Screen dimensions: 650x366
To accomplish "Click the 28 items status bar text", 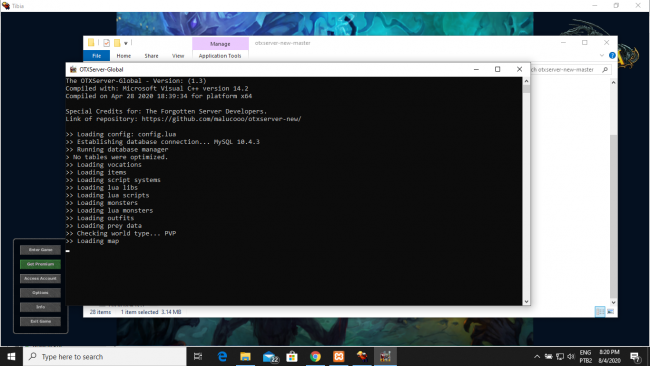I will tap(100, 312).
